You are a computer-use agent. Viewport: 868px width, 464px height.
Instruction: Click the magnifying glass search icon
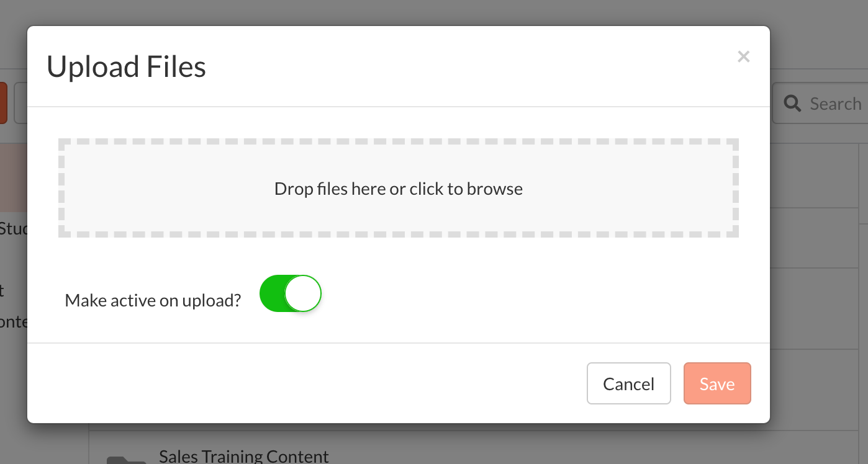point(792,104)
